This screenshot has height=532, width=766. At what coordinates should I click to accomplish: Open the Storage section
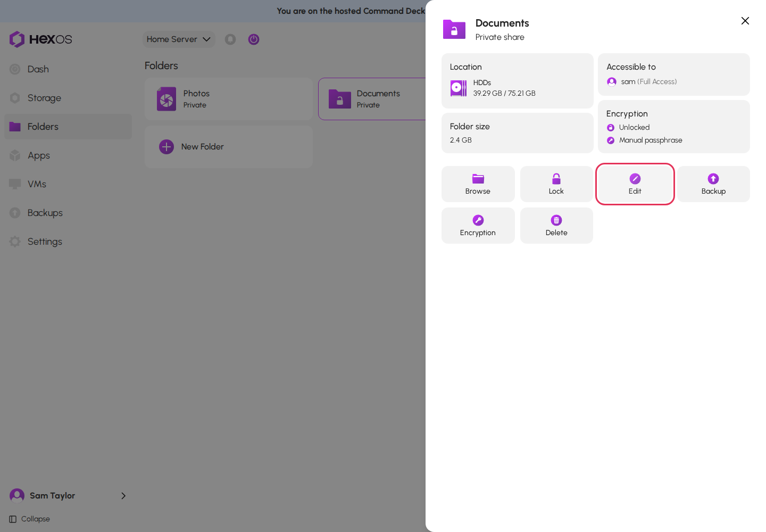tap(68, 98)
